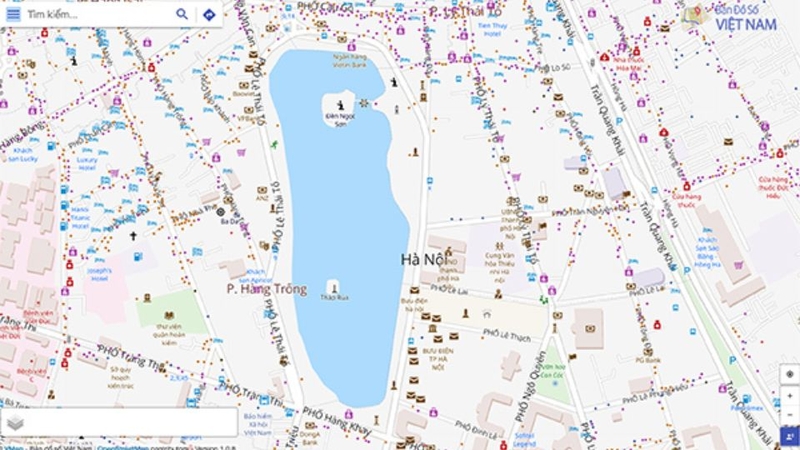Select the VPBank marker label

pyautogui.click(x=247, y=118)
